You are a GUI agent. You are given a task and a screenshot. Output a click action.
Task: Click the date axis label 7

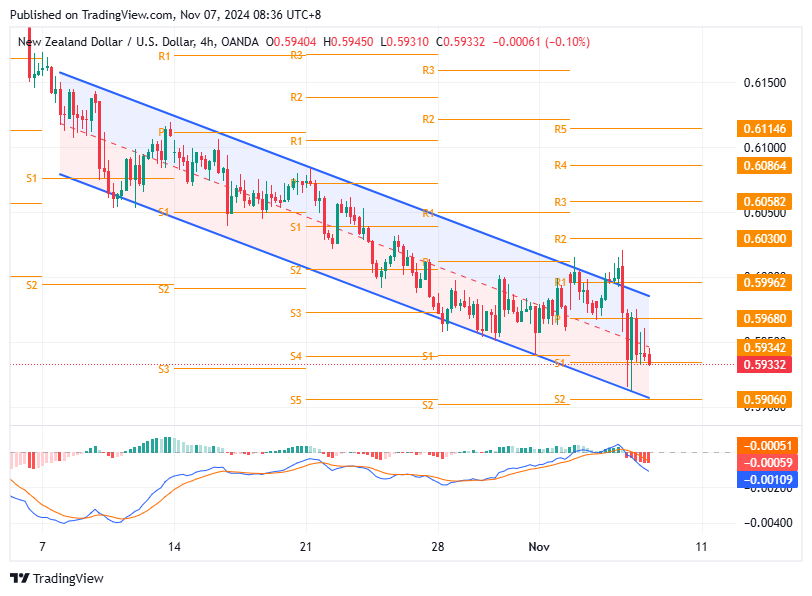(42, 547)
